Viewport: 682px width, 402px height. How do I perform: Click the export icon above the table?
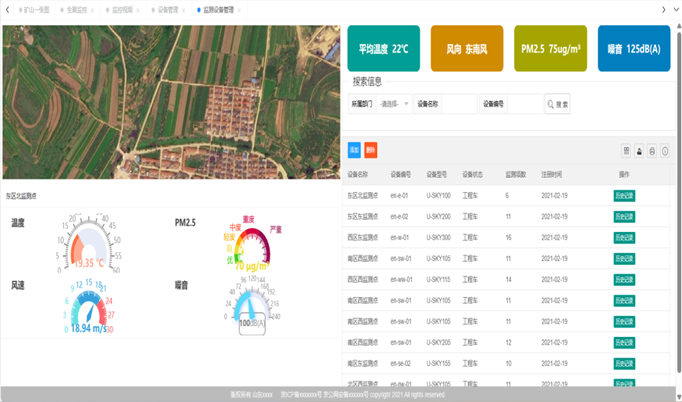tap(640, 150)
